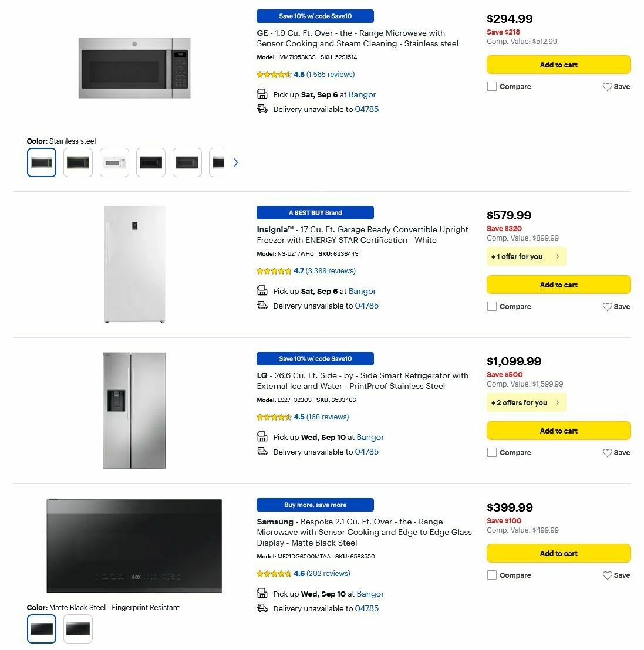Open the Bangor store link for Insignia freezer
This screenshot has height=650, width=644.
pyautogui.click(x=362, y=291)
